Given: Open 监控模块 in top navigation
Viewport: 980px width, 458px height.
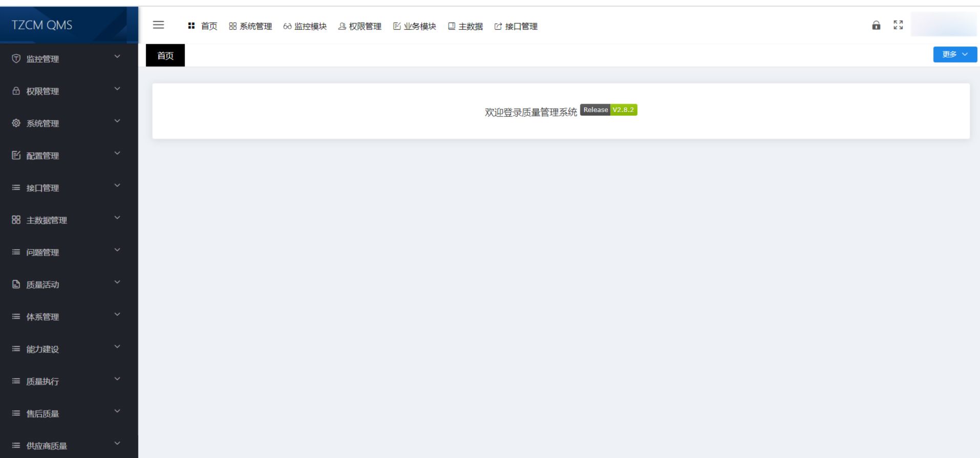Looking at the screenshot, I should 305,27.
